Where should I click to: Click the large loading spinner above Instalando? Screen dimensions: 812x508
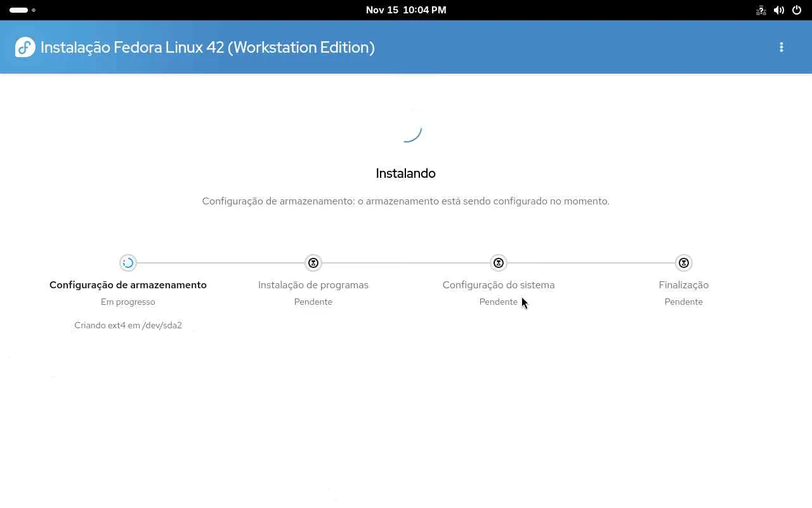click(x=406, y=126)
